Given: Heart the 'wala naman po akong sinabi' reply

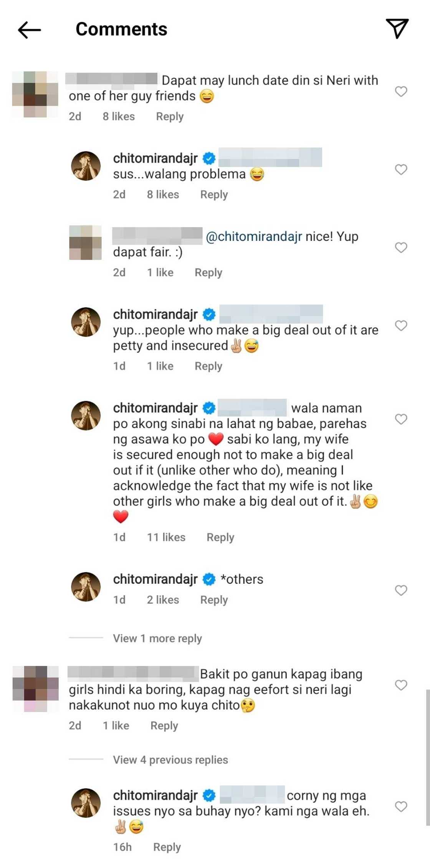Looking at the screenshot, I should (x=401, y=419).
